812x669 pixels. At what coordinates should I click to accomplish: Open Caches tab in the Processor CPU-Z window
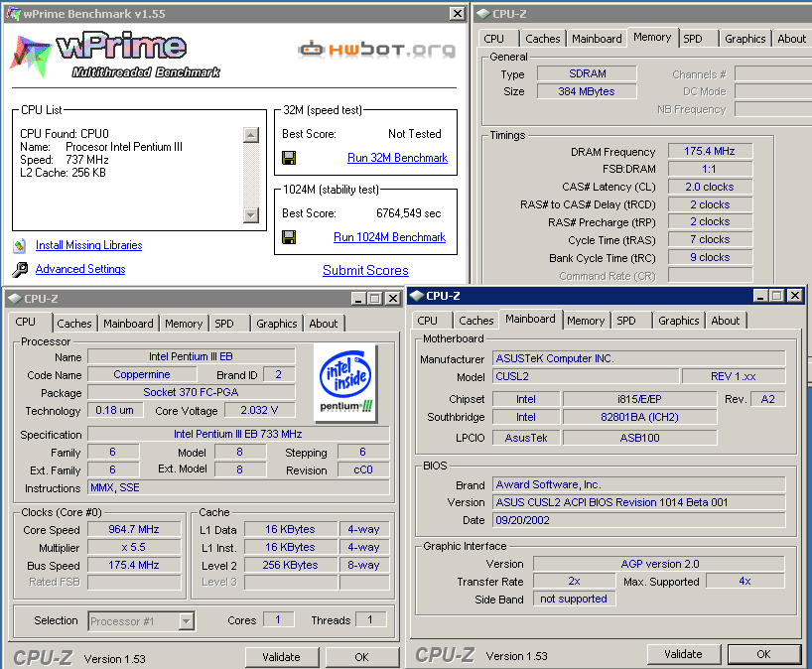(74, 324)
